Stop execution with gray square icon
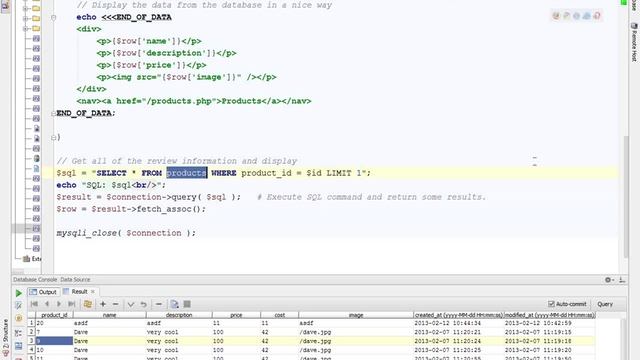640x360 pixels. pos(187,304)
